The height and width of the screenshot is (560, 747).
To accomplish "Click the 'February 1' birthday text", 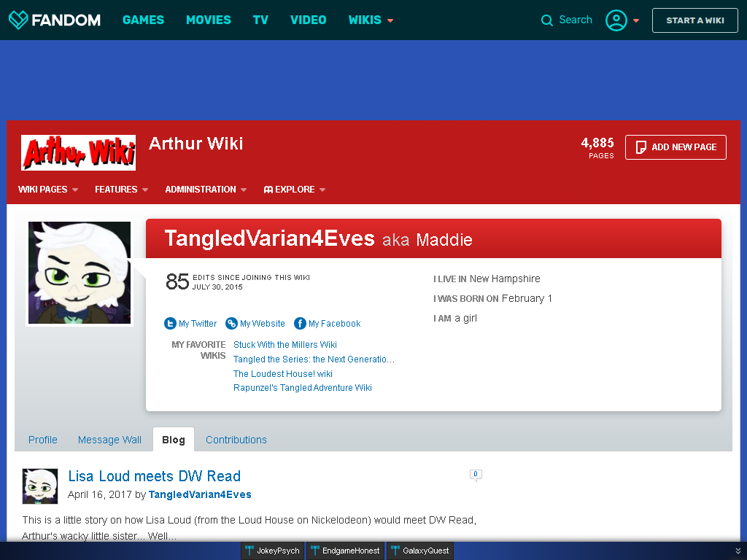I will (x=527, y=298).
